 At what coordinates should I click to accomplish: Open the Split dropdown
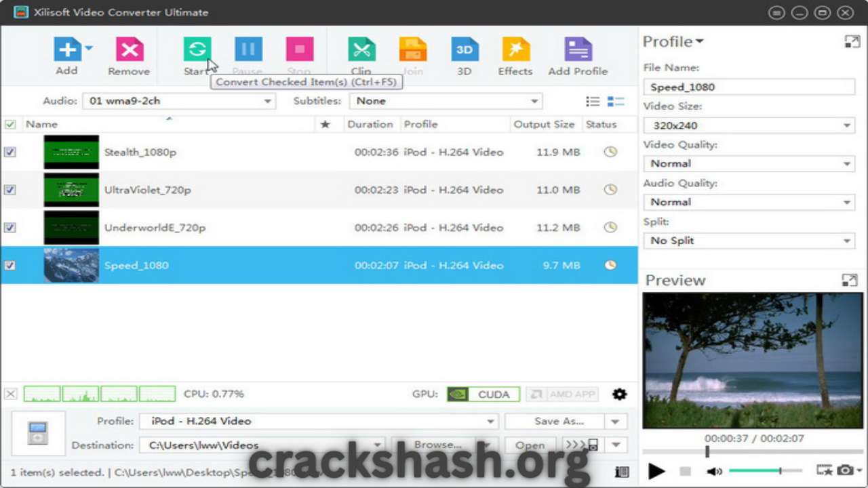coord(749,241)
